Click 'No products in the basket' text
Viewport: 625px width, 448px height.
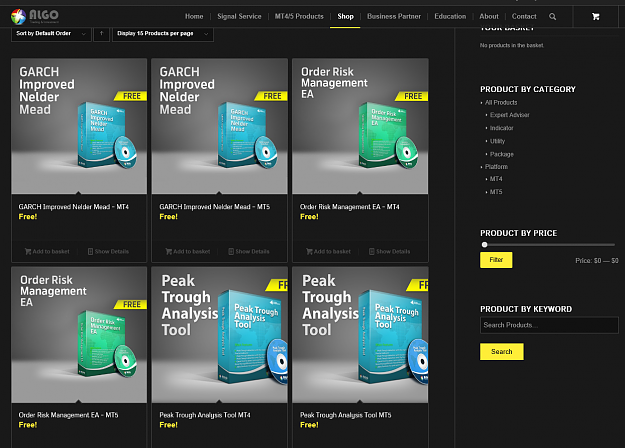coord(511,45)
